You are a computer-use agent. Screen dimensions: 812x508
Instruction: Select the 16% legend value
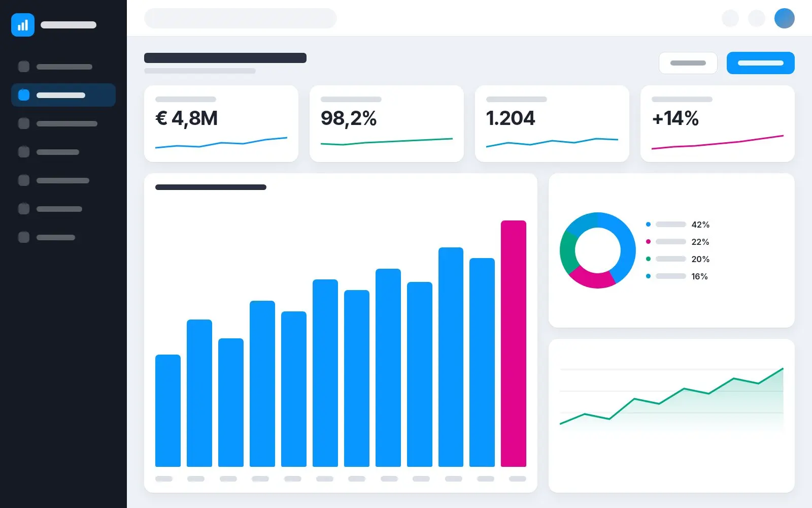coord(699,276)
